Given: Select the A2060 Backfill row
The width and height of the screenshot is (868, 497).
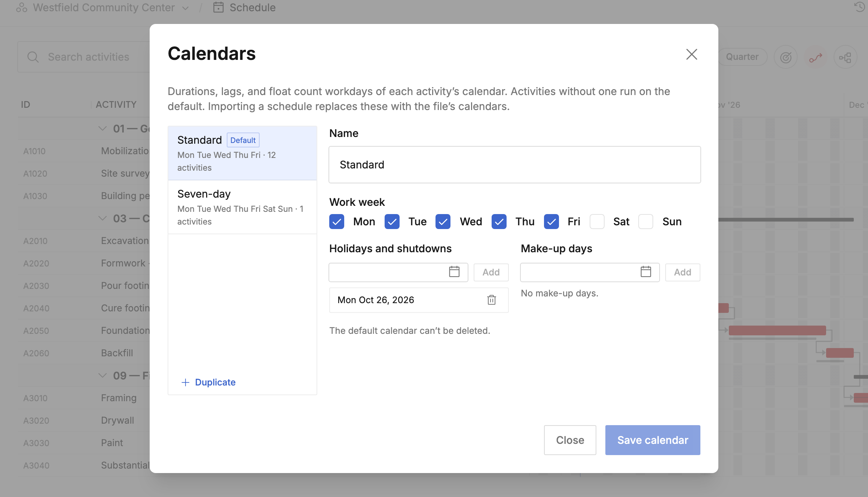Looking at the screenshot, I should click(x=84, y=353).
